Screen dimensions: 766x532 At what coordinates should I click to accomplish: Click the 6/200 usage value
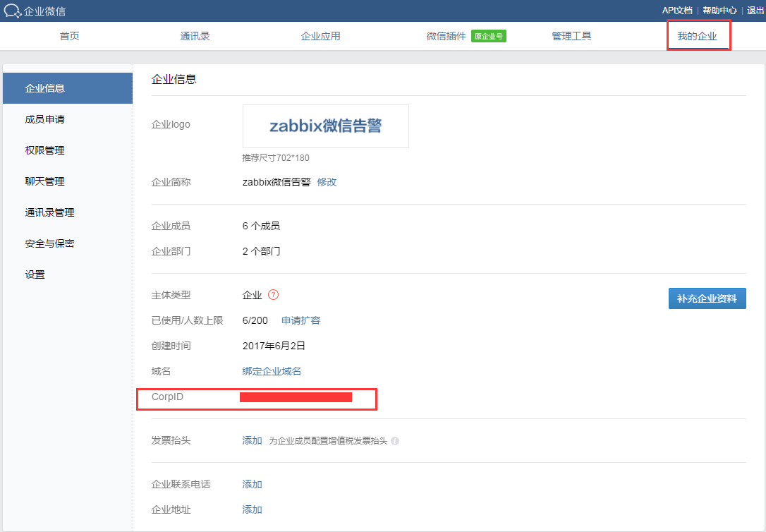255,320
